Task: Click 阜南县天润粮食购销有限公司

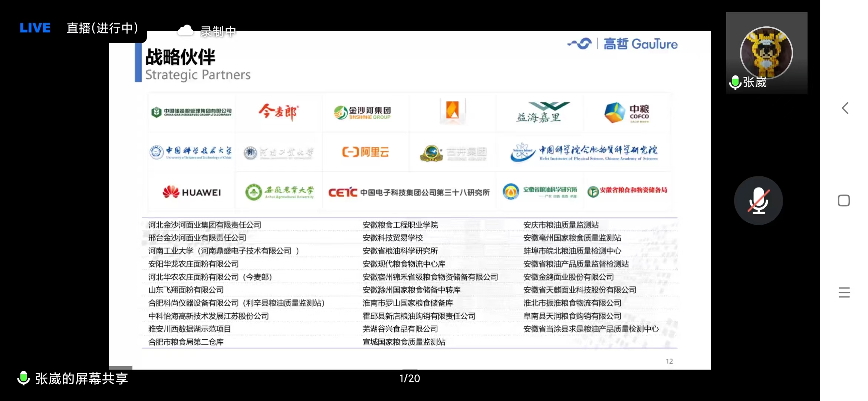Action: [x=572, y=316]
